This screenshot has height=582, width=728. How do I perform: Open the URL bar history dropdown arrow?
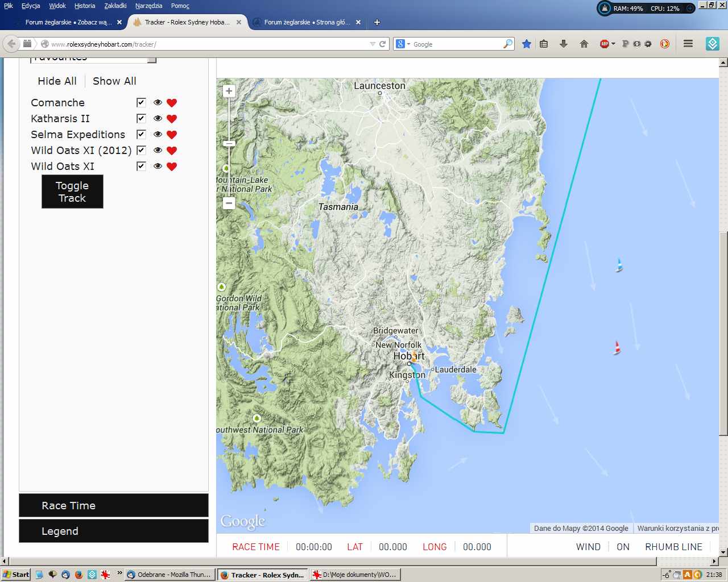coord(373,44)
